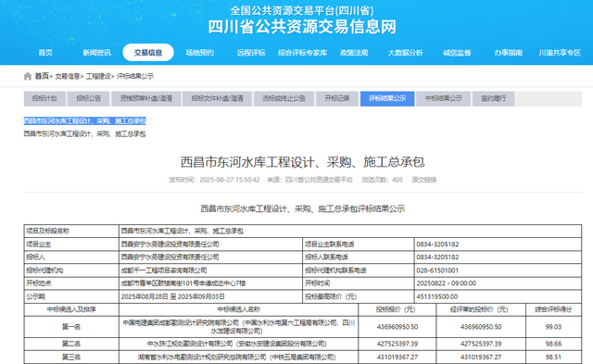Click the 浏览次数 405 view count

click(x=382, y=180)
